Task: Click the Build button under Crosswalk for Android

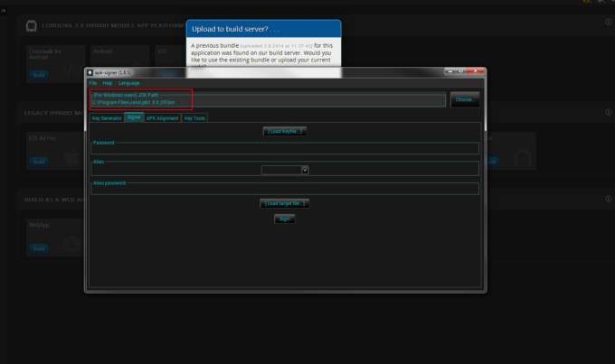Action: click(x=39, y=75)
